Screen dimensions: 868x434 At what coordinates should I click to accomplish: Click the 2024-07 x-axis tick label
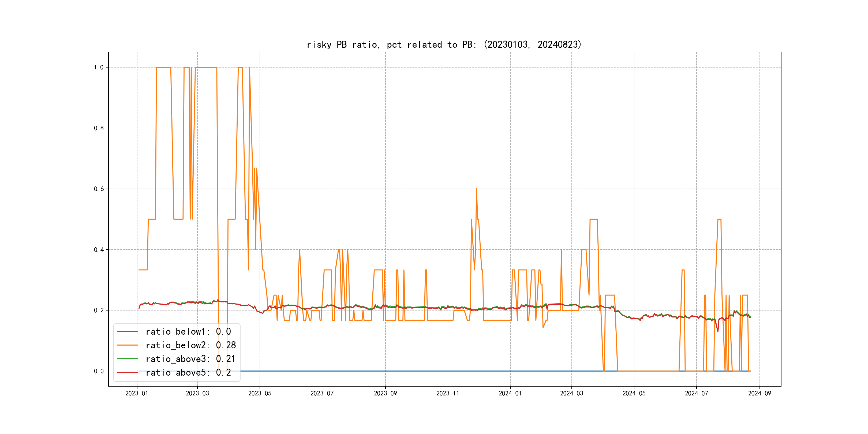coord(696,393)
